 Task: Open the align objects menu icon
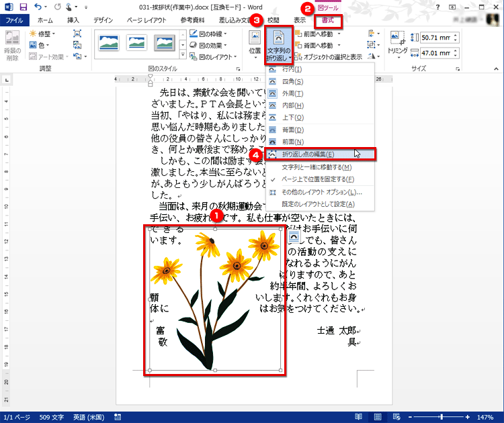374,34
